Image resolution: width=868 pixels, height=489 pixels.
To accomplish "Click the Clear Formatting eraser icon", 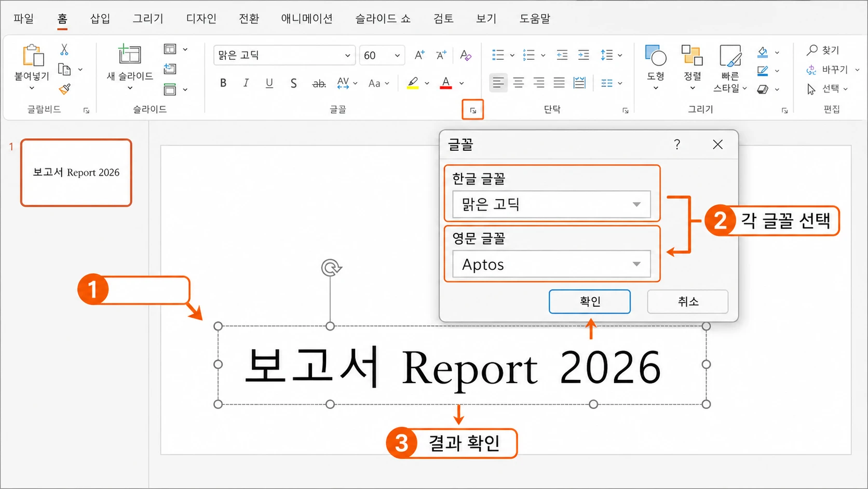I will pyautogui.click(x=466, y=55).
